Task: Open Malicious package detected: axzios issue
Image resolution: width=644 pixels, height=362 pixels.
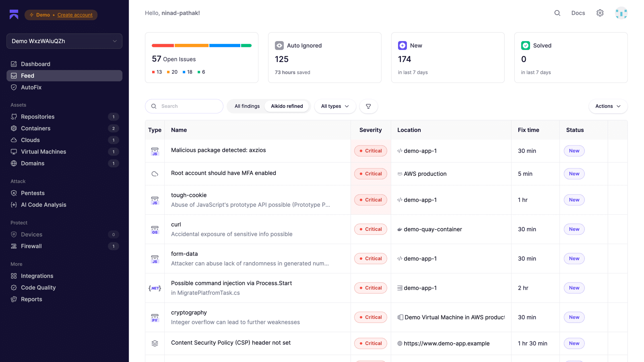Action: point(219,150)
